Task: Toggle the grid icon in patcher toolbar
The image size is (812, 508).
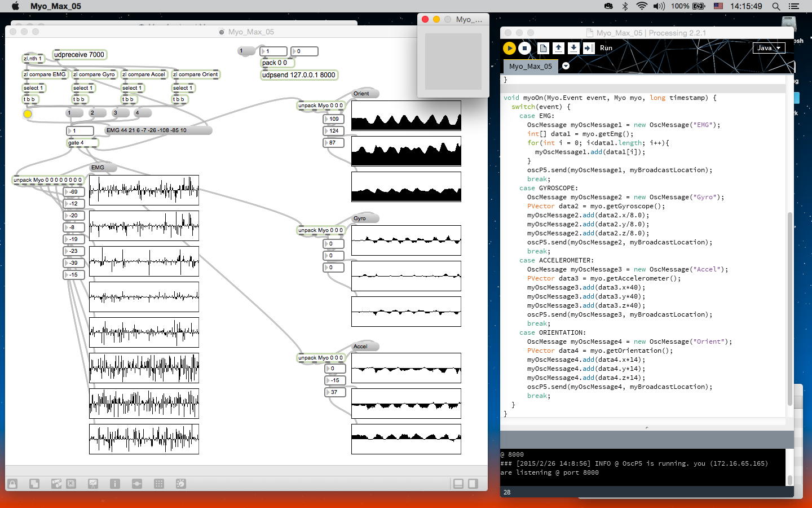Action: (x=159, y=484)
